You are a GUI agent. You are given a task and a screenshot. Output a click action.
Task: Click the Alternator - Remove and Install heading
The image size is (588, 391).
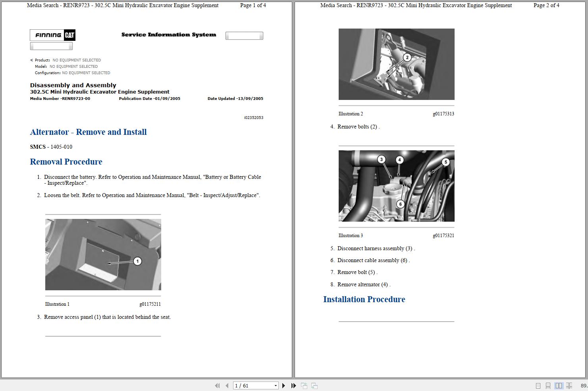coord(89,132)
